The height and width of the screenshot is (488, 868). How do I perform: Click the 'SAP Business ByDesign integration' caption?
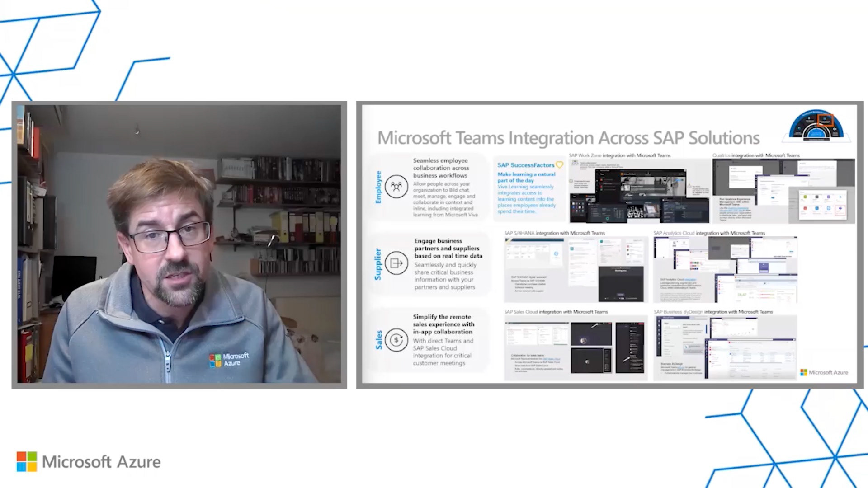point(713,312)
